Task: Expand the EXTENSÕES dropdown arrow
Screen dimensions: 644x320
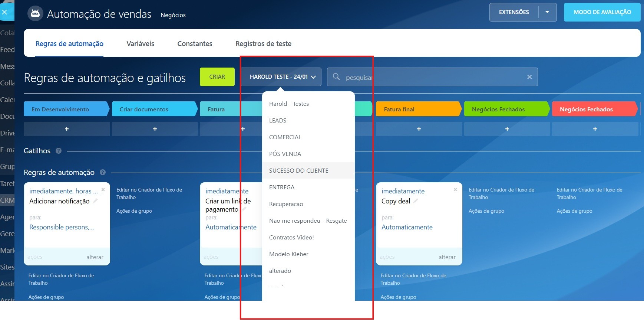Action: click(x=547, y=12)
